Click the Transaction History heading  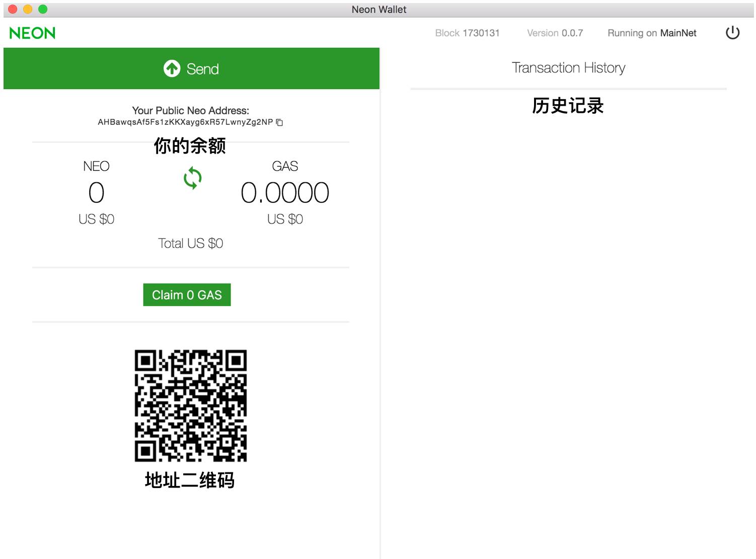(x=568, y=68)
